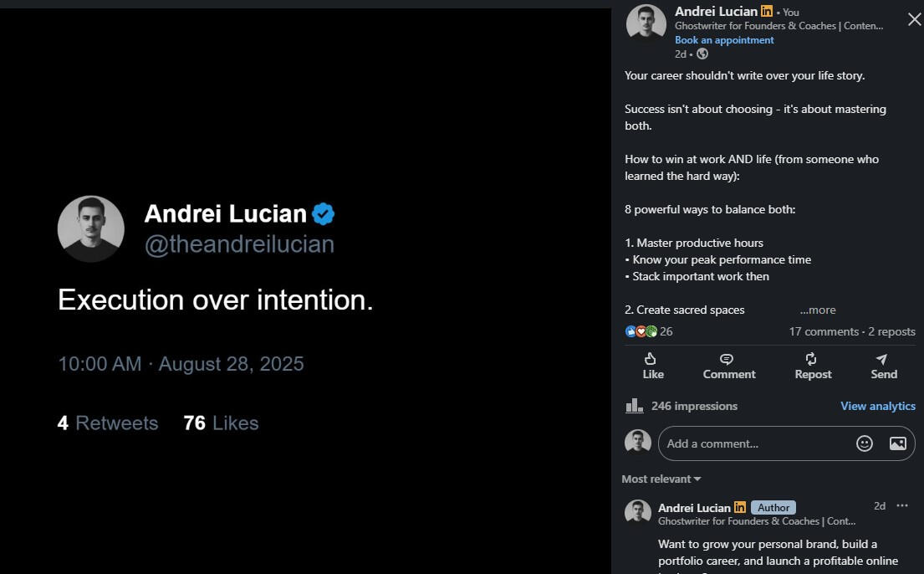The width and height of the screenshot is (924, 574).
Task: Open the emoji picker in comment box
Action: (x=865, y=443)
